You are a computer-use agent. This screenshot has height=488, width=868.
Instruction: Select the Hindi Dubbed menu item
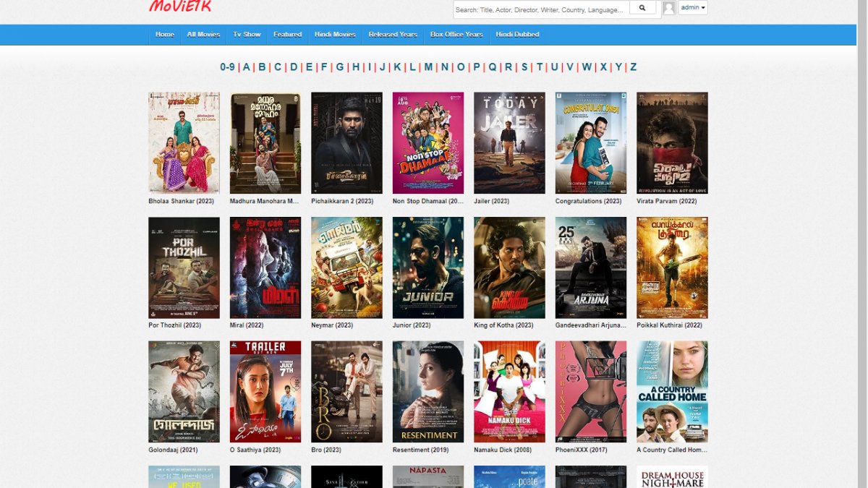tap(517, 35)
